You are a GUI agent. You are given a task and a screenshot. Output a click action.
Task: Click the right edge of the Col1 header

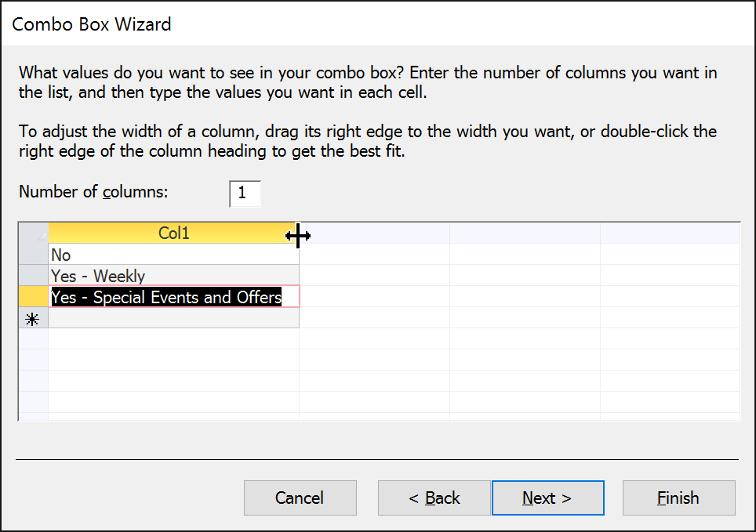pos(298,233)
